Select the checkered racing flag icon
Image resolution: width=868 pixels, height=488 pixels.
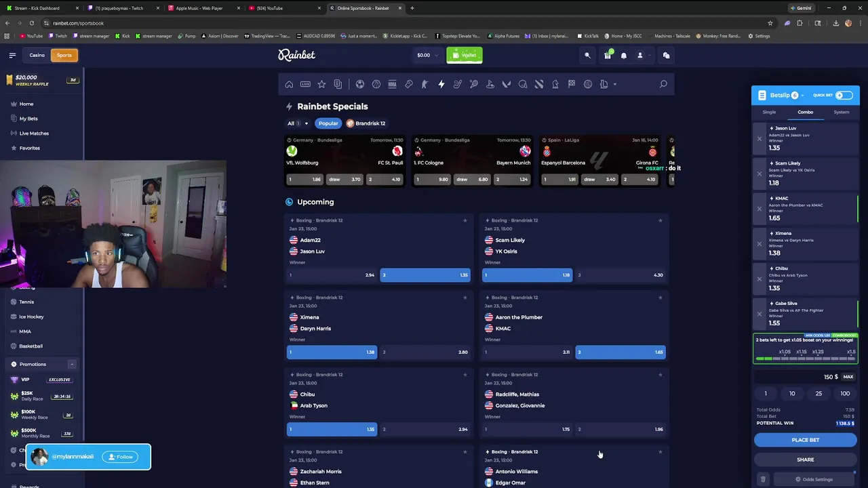click(x=572, y=84)
